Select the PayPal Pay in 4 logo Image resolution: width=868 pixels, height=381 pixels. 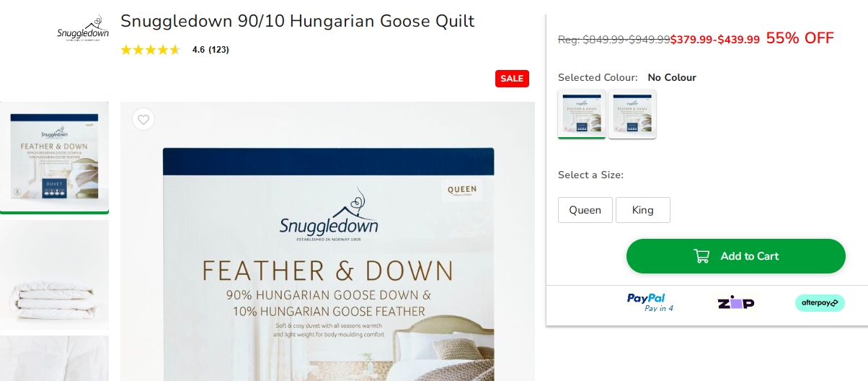(650, 302)
